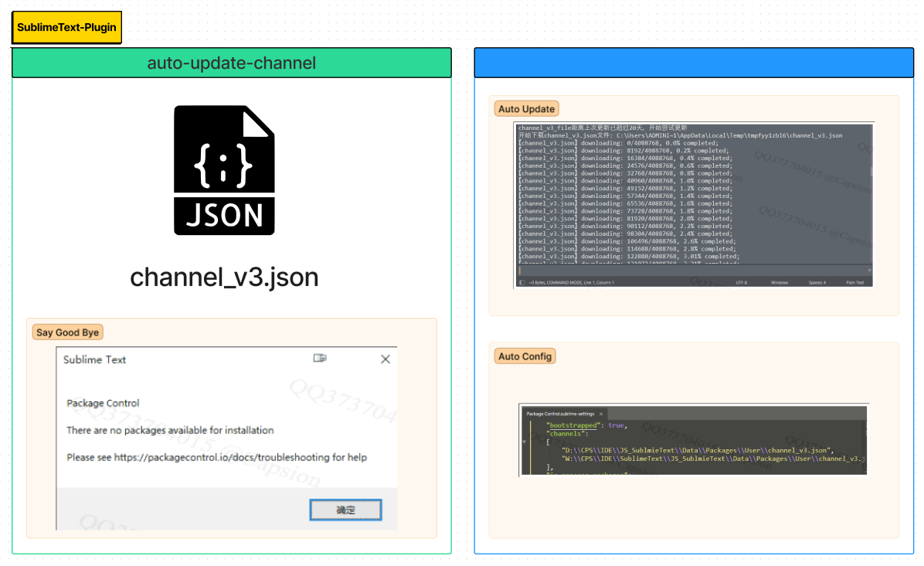
Task: Click Plain Text syntax in status bar
Action: pyautogui.click(x=855, y=282)
